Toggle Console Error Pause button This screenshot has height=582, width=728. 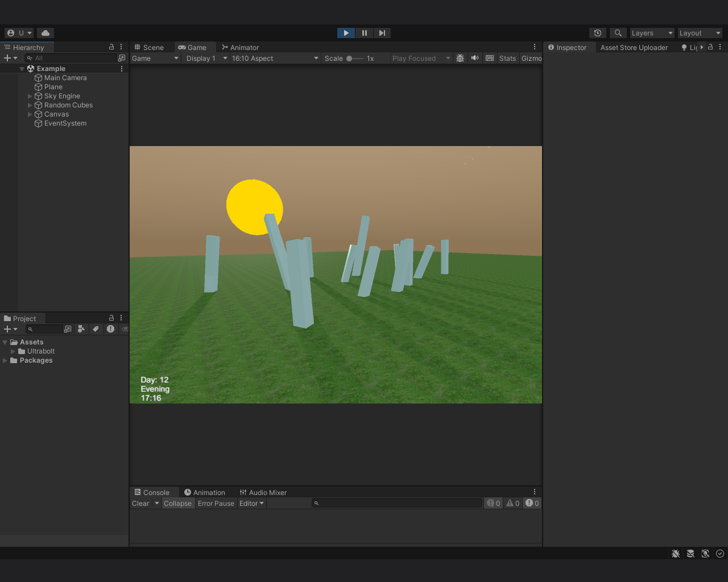pyautogui.click(x=216, y=504)
